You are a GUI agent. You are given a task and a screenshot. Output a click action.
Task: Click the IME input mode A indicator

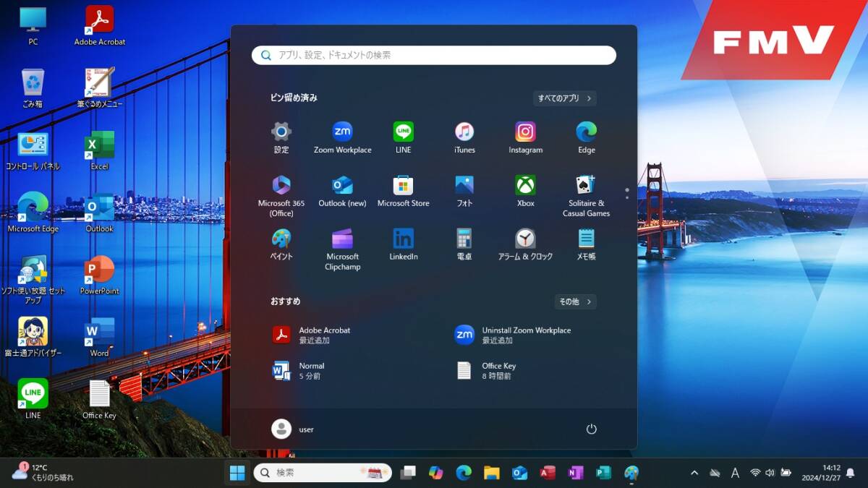[735, 473]
